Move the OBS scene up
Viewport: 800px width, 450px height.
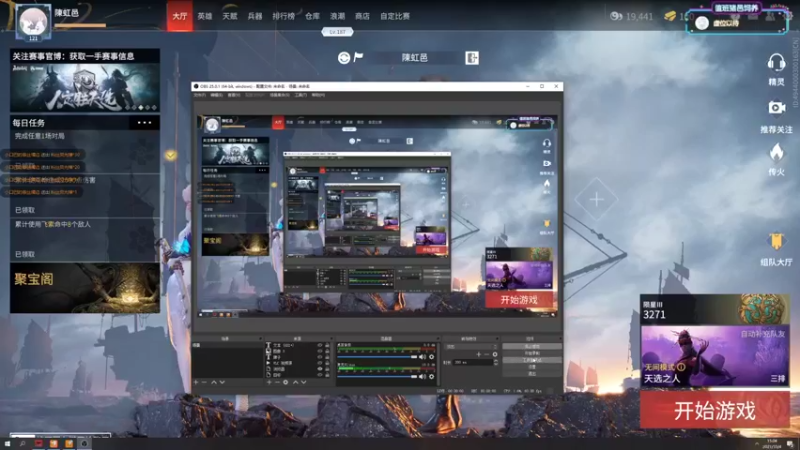coord(214,382)
